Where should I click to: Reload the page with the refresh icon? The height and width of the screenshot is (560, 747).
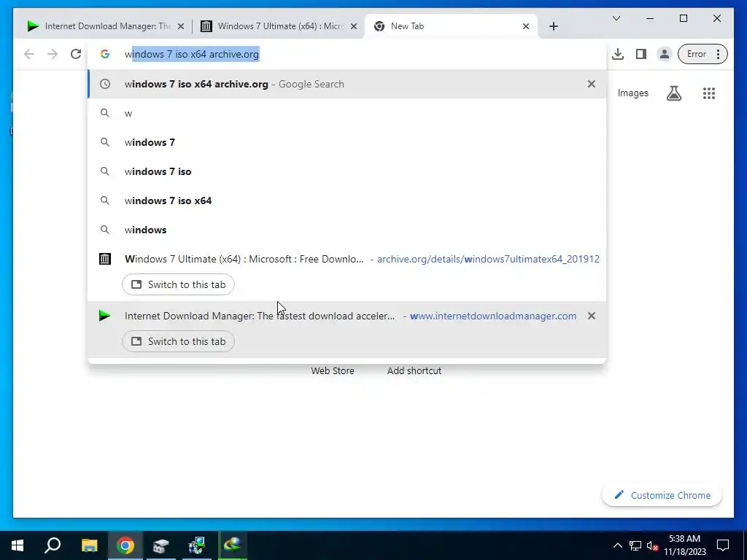pos(76,54)
